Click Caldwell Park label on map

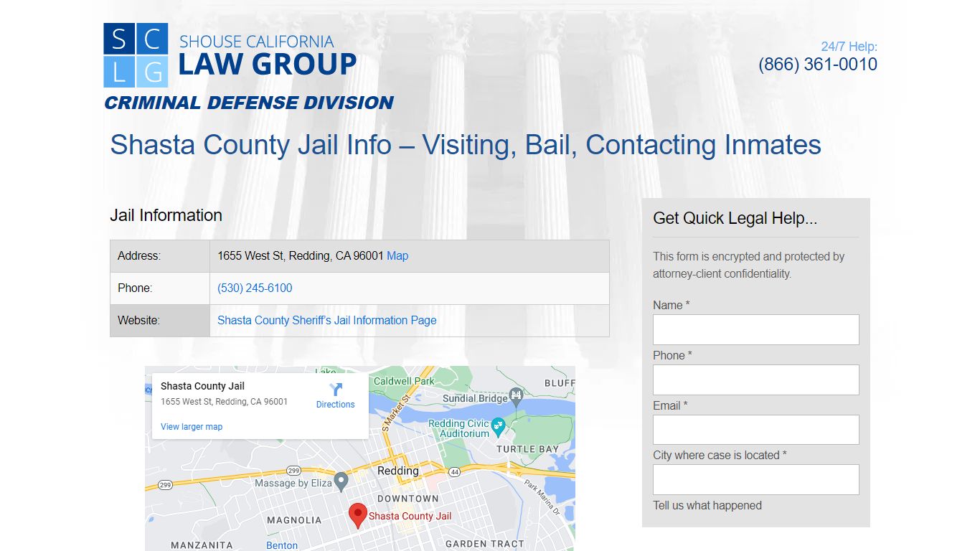(404, 381)
